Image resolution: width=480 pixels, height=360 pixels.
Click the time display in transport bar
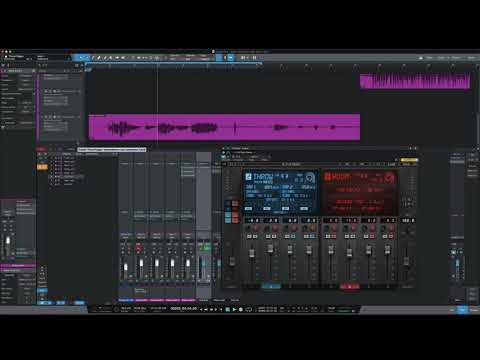coord(184,309)
